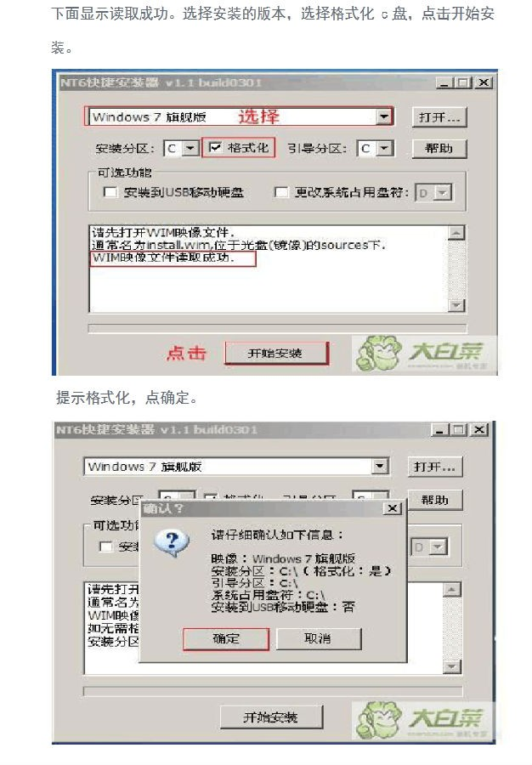Minimize the top NT6快捷安装器 window
The image size is (532, 765).
point(443,83)
